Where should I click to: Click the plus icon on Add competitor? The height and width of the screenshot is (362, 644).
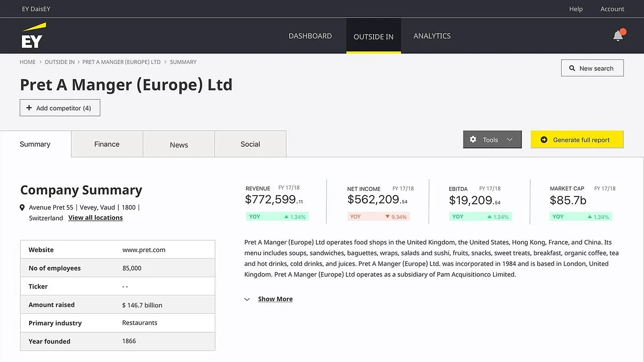pos(29,108)
